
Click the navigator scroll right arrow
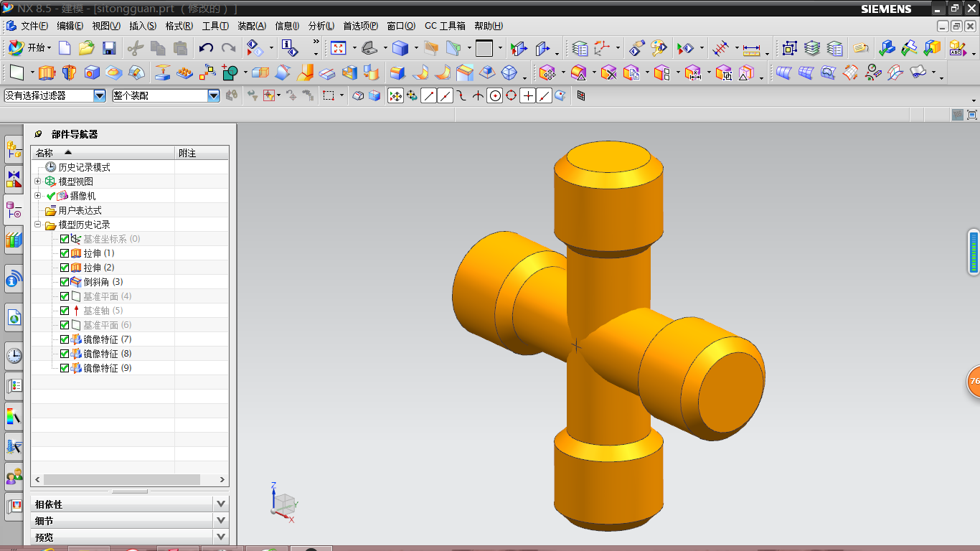pyautogui.click(x=222, y=479)
